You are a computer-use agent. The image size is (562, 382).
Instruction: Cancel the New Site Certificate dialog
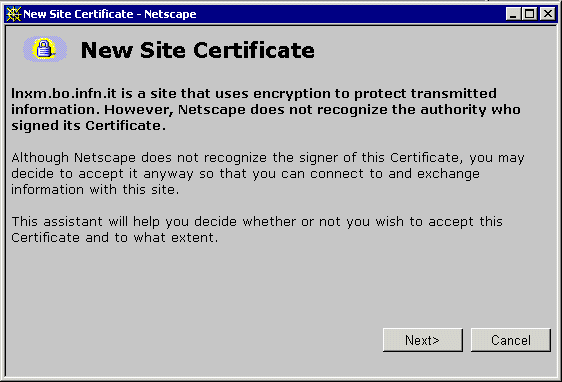(x=510, y=340)
